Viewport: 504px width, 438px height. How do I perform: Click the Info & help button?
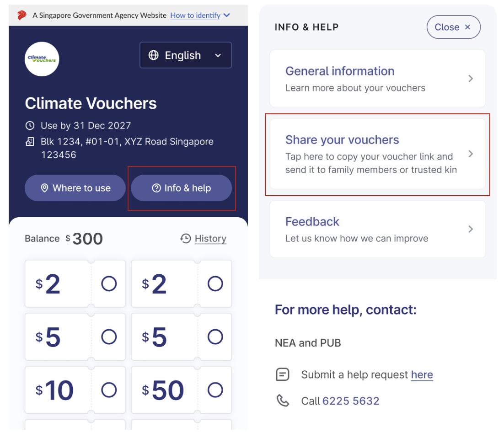[x=181, y=188]
